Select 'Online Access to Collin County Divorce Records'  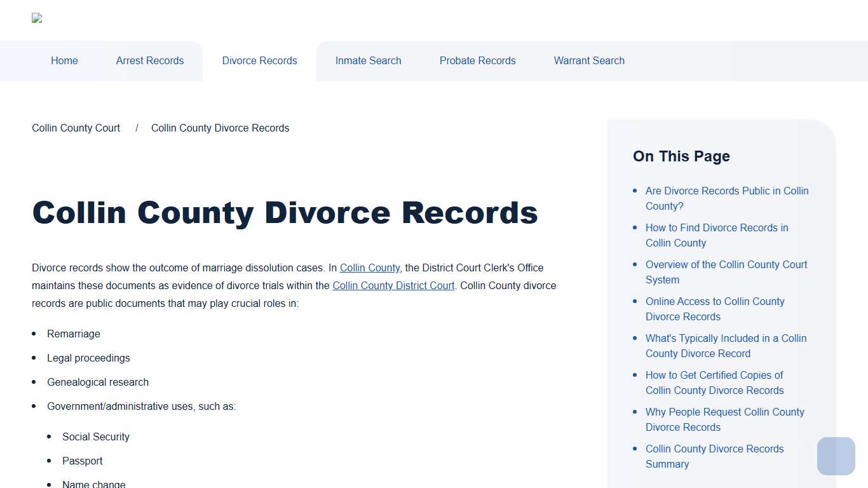(x=715, y=309)
